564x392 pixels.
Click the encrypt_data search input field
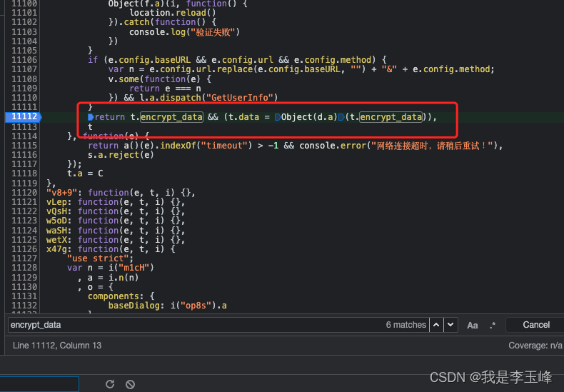(x=193, y=325)
